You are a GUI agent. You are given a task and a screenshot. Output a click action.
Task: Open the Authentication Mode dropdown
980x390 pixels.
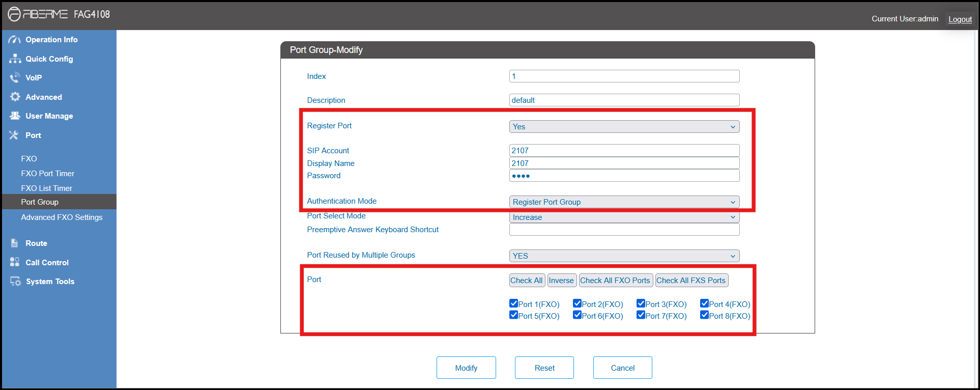[x=624, y=202]
